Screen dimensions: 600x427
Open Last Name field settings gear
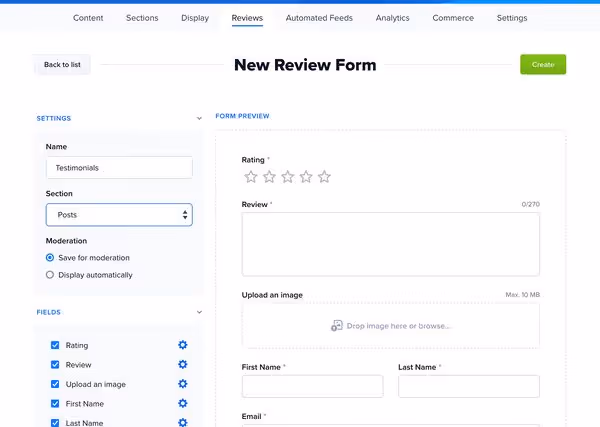pyautogui.click(x=183, y=422)
